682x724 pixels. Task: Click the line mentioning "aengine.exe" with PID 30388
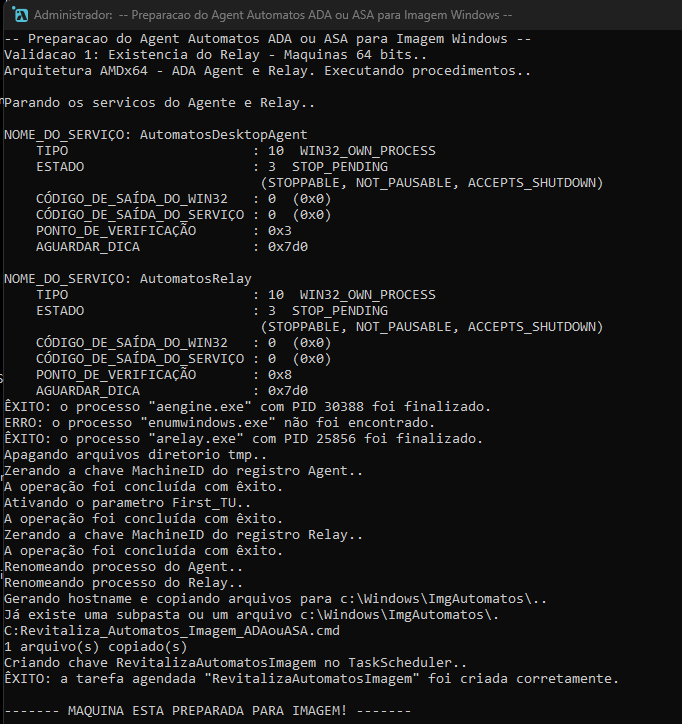click(x=247, y=406)
